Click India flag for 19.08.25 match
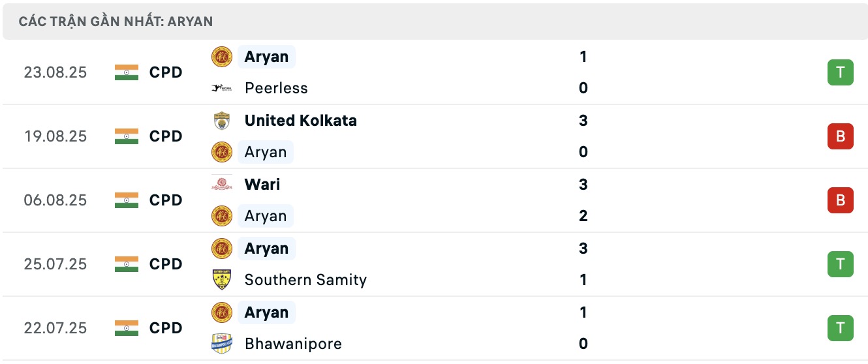 click(127, 136)
